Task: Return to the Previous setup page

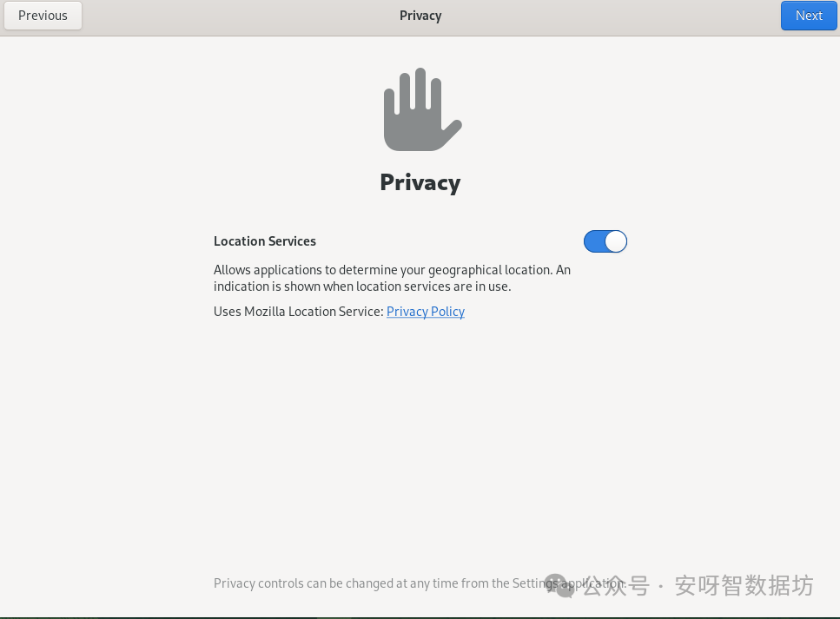Action: [43, 16]
